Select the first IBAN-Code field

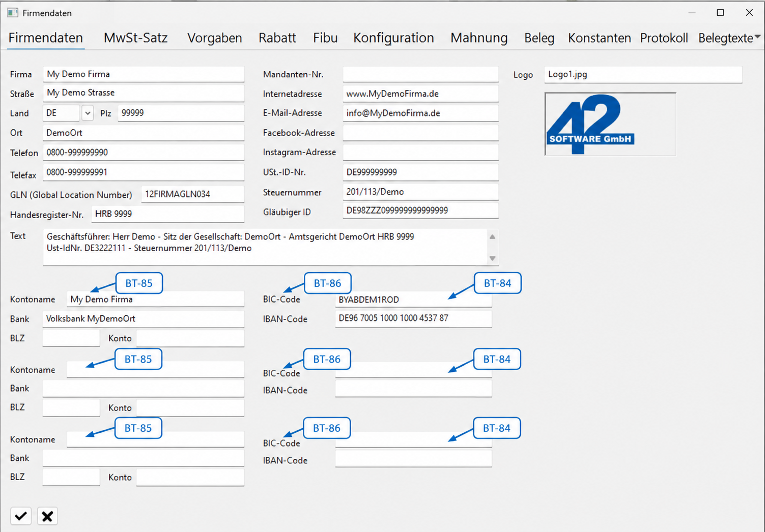pyautogui.click(x=413, y=319)
